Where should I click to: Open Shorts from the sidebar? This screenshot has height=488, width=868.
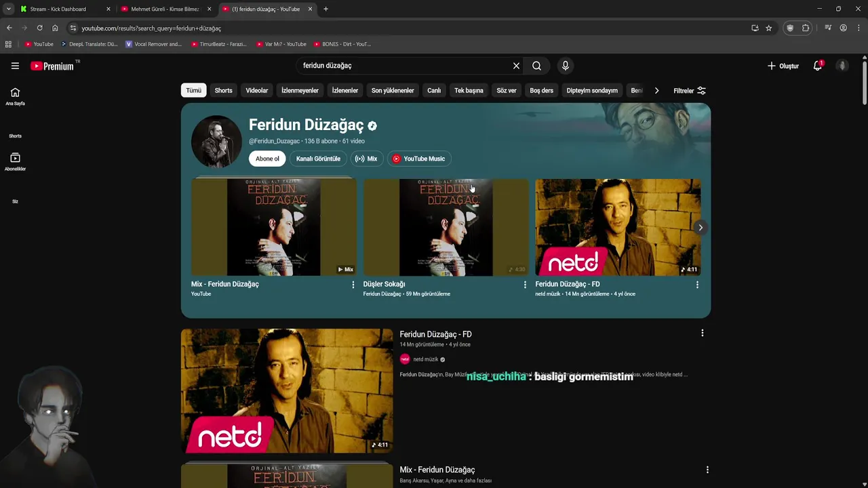(x=15, y=136)
